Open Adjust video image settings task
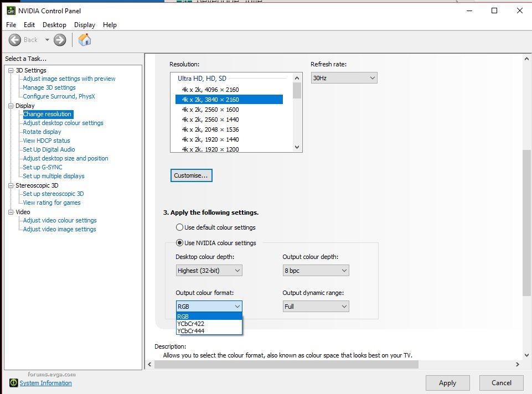 pyautogui.click(x=59, y=229)
